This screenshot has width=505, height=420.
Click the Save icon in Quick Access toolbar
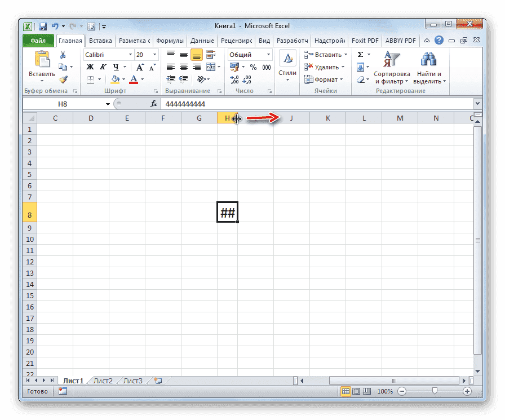point(43,26)
